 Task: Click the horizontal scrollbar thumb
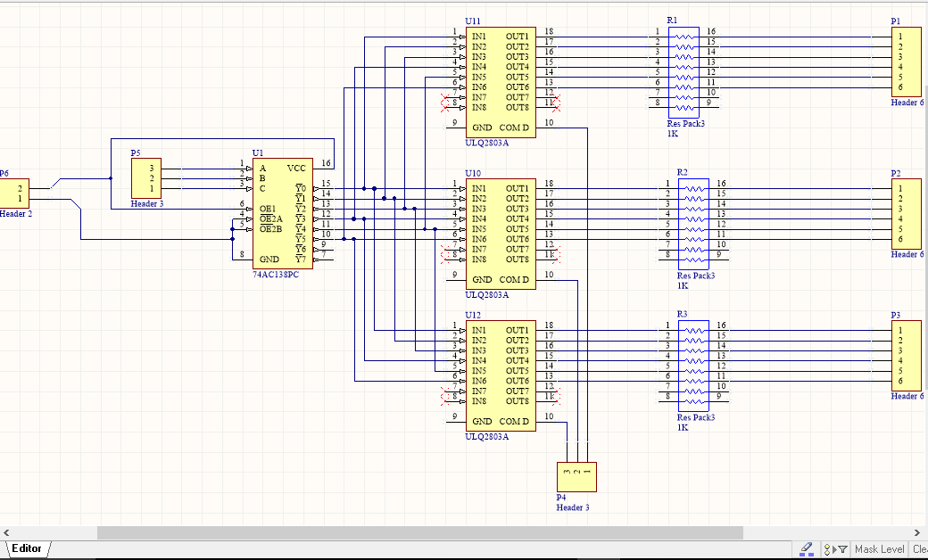click(419, 532)
